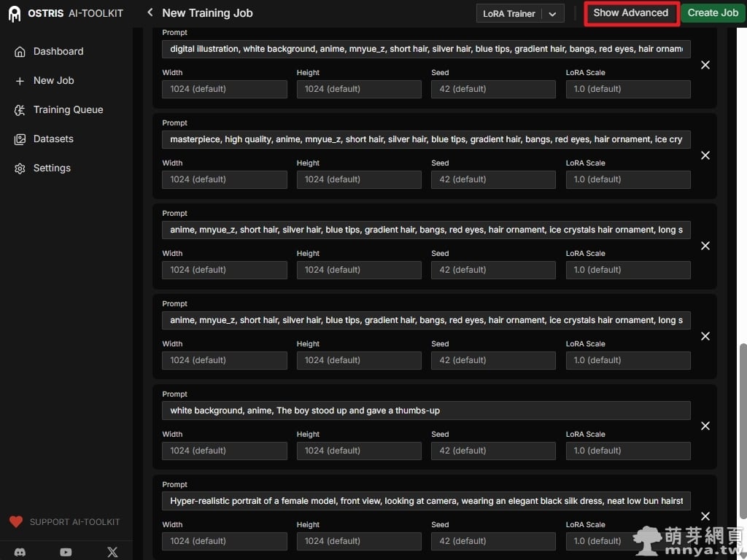Remove the masterpiece high quality sample prompt

(x=705, y=155)
